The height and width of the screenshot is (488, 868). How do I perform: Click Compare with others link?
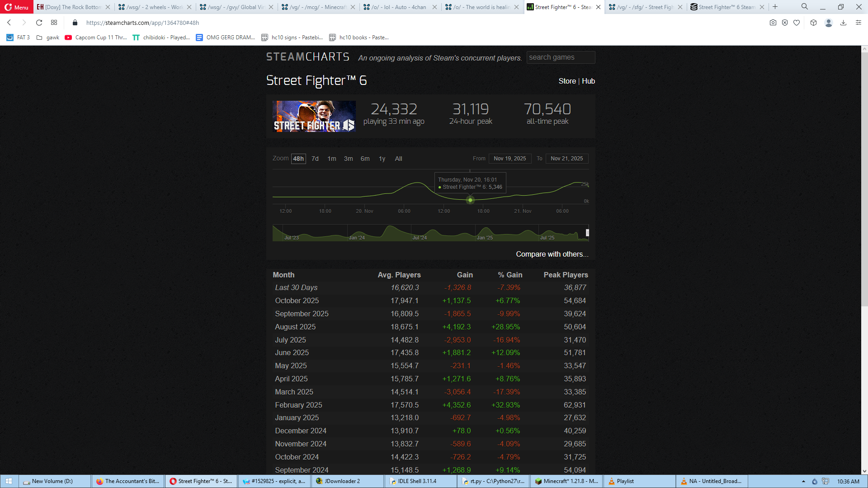[552, 254]
